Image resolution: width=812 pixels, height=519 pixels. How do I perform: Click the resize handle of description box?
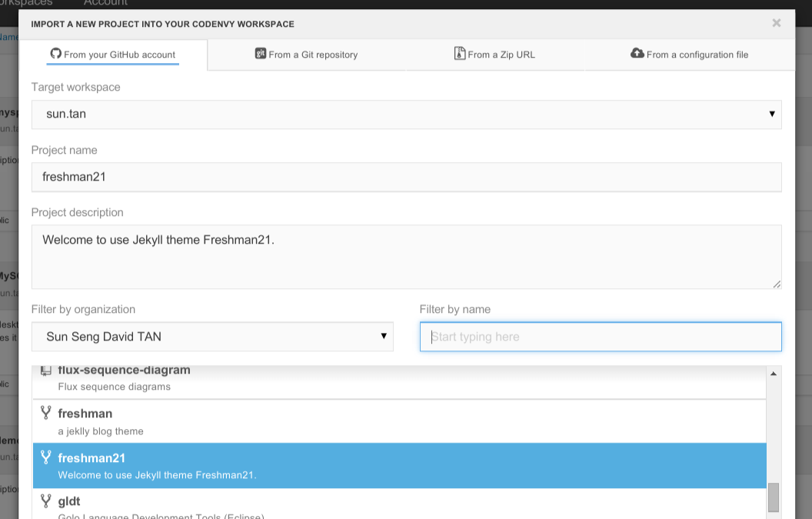[x=777, y=284]
